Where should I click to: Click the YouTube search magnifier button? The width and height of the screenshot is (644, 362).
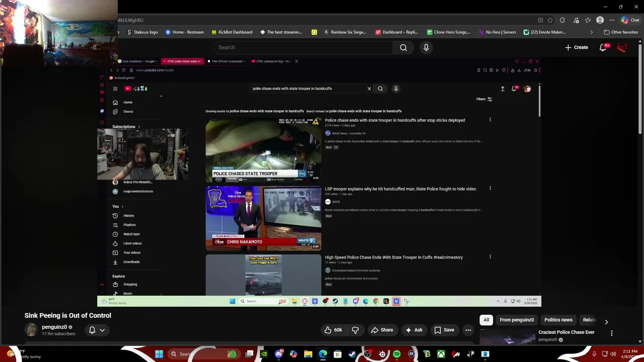(x=404, y=47)
